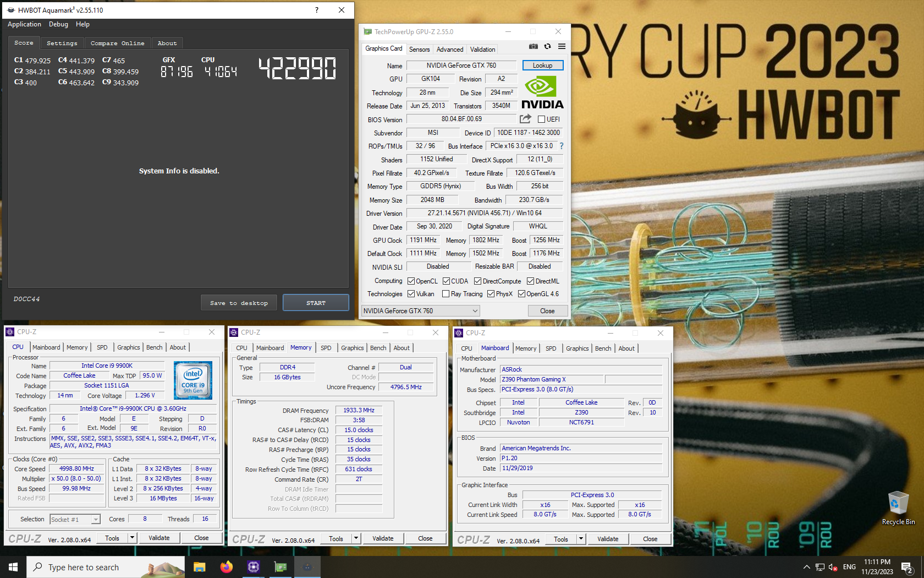
Task: Open Firefox from the taskbar
Action: [226, 567]
